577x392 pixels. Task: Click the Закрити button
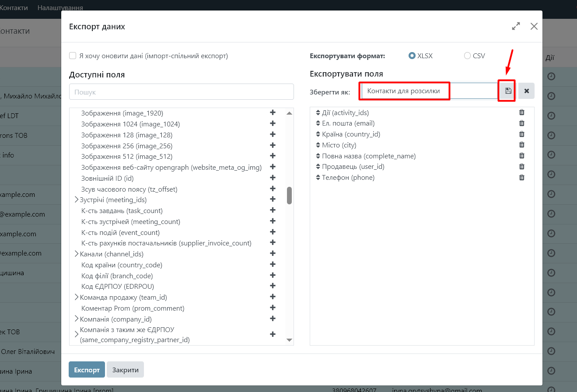pyautogui.click(x=125, y=370)
